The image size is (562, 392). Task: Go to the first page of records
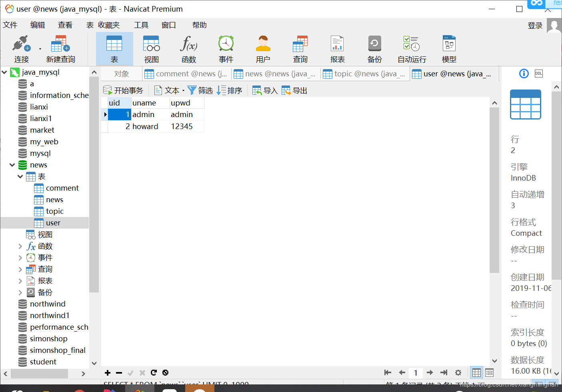pos(388,372)
